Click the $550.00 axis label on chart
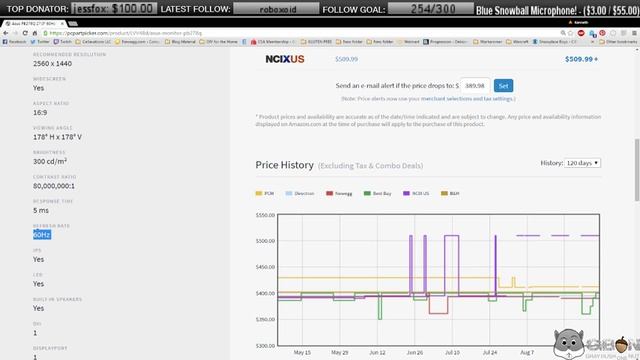The height and width of the screenshot is (360, 640). click(x=265, y=215)
